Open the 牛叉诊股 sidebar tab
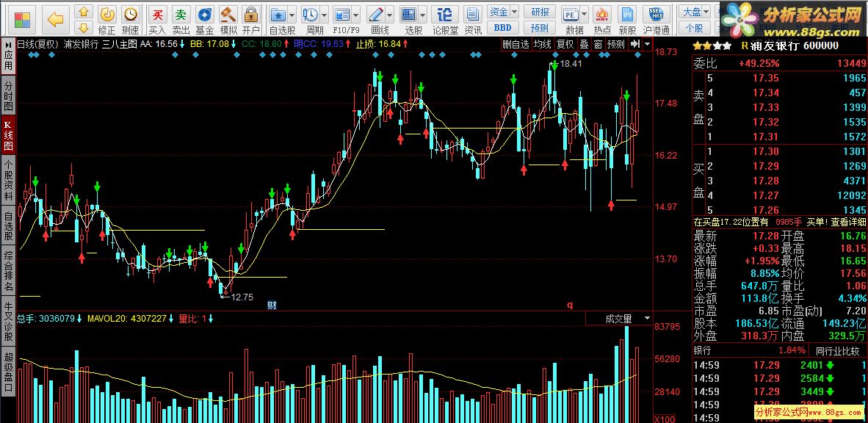Image resolution: width=868 pixels, height=423 pixels. point(8,322)
